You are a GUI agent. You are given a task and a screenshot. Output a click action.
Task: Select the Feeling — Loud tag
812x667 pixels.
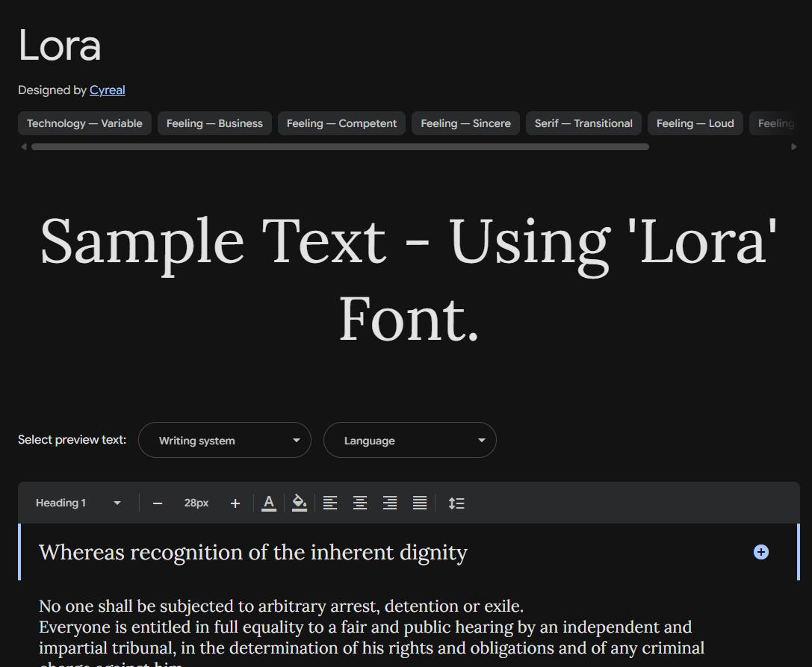(x=695, y=123)
